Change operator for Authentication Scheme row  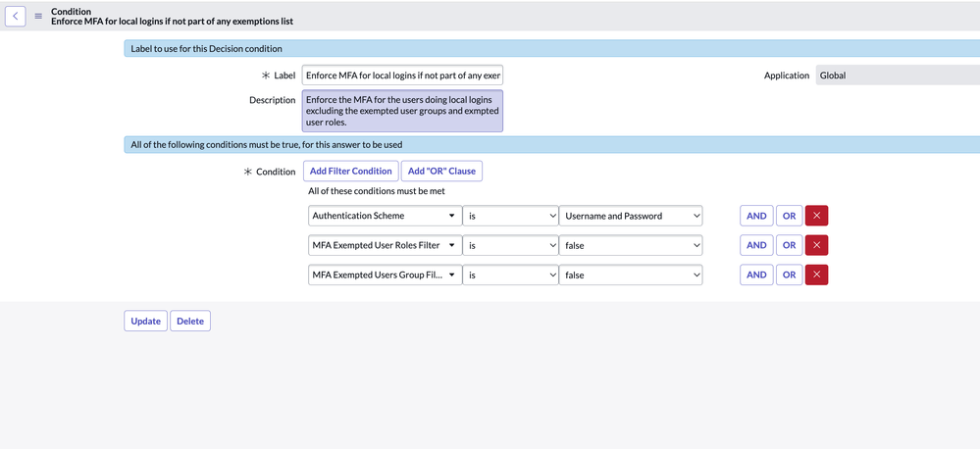click(x=511, y=216)
